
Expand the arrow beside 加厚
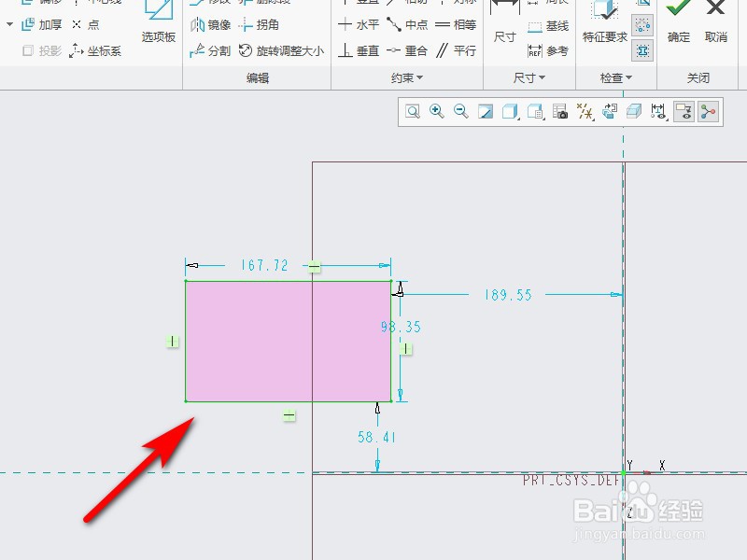coord(9,24)
